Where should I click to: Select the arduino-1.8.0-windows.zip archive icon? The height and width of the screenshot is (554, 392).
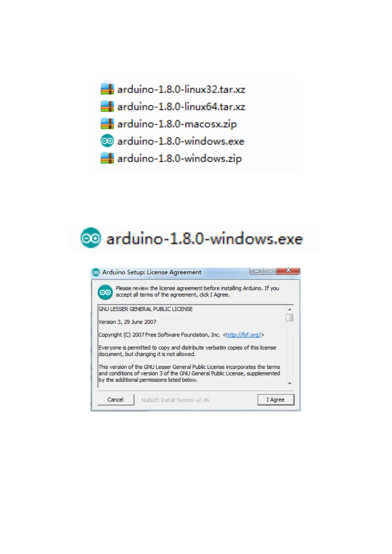coord(107,158)
